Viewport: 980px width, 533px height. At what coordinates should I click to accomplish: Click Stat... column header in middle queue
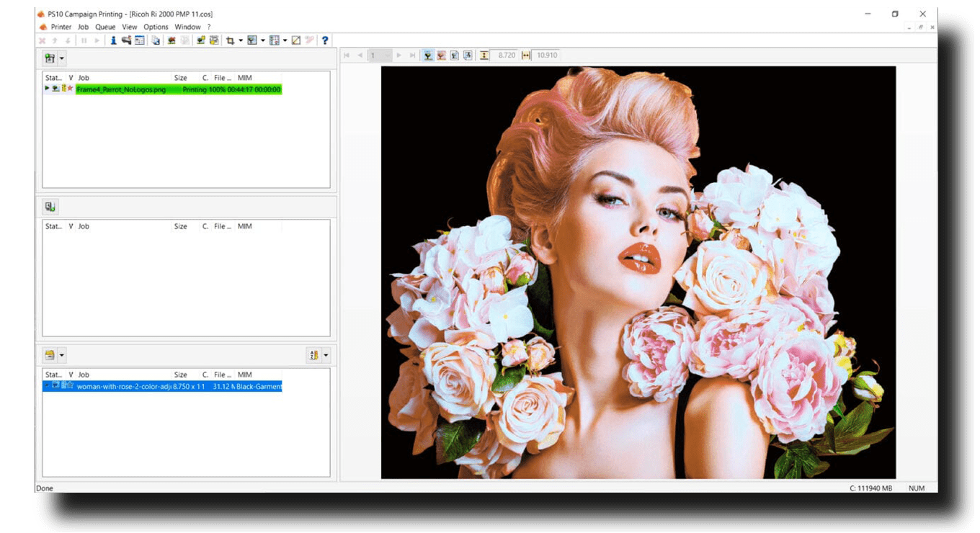(54, 226)
